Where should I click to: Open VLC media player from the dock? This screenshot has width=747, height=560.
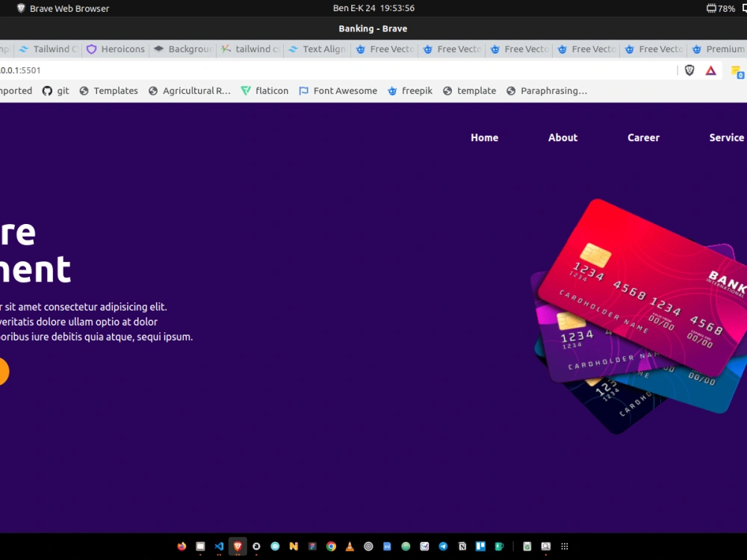point(350,547)
